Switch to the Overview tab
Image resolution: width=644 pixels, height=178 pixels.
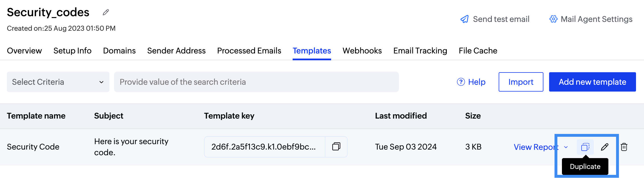(24, 51)
